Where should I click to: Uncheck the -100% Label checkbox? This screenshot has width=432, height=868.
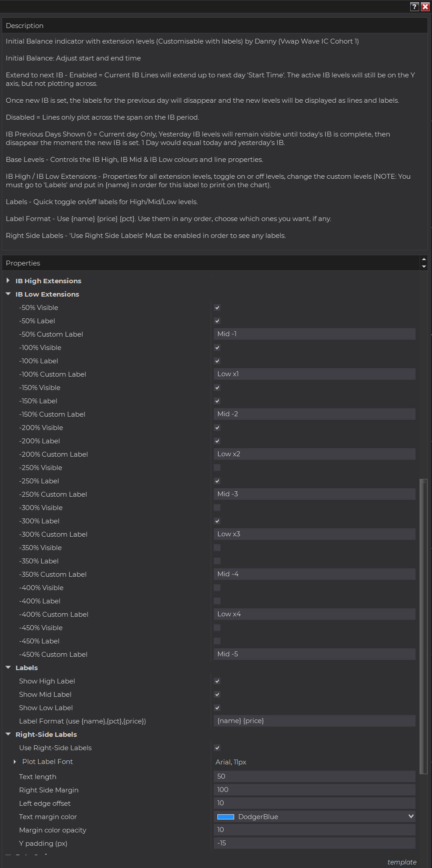point(217,361)
